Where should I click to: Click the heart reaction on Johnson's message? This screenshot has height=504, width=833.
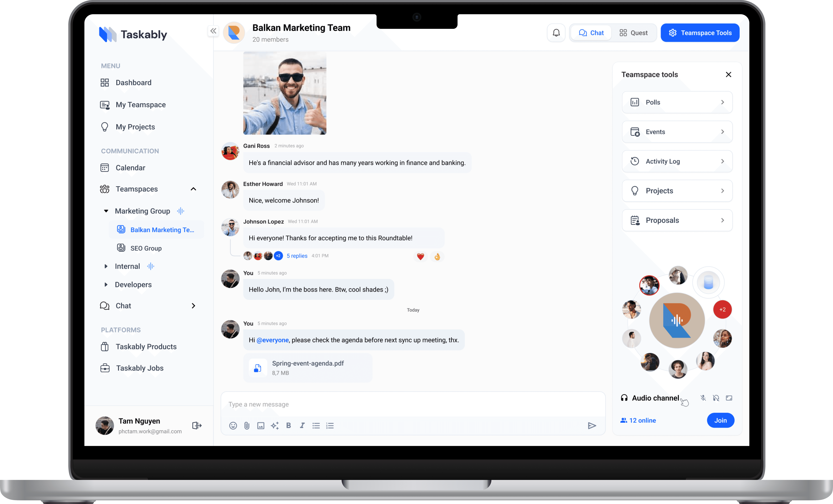[x=420, y=257]
